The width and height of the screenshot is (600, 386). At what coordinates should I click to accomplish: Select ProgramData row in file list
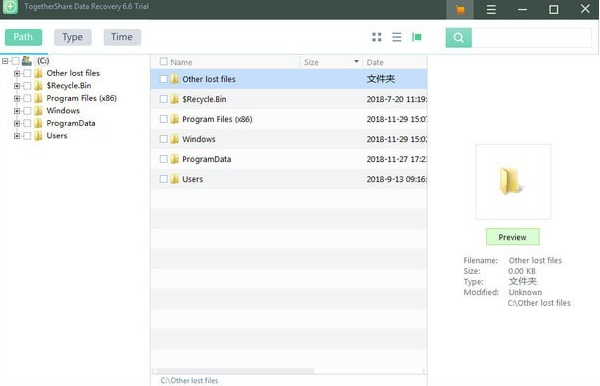point(289,159)
